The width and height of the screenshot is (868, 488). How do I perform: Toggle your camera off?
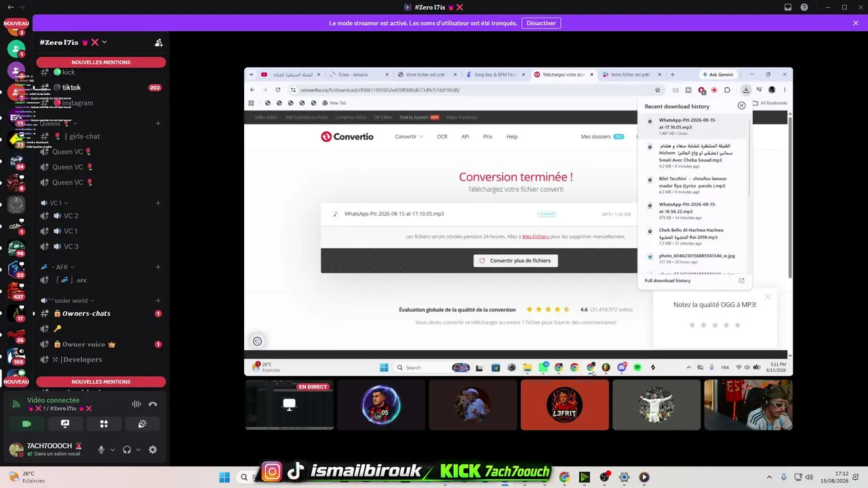pos(26,424)
